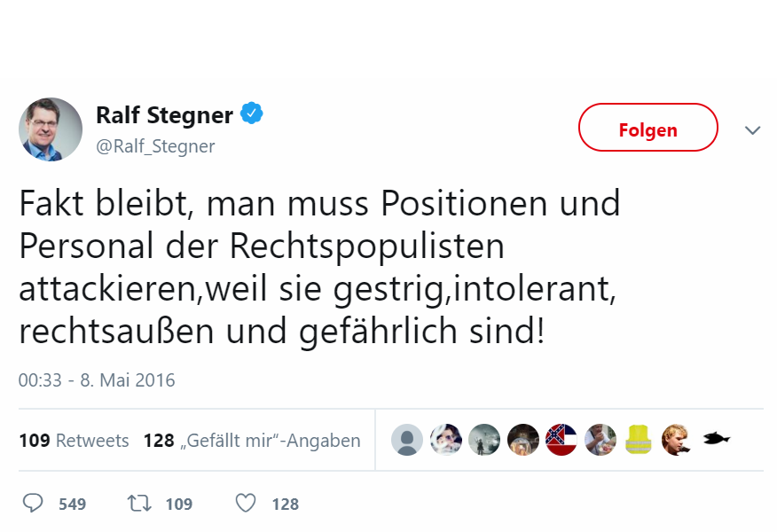Open the 00:33 - 8. Mai 2016 timestamp
Image resolution: width=777 pixels, height=532 pixels.
[97, 380]
